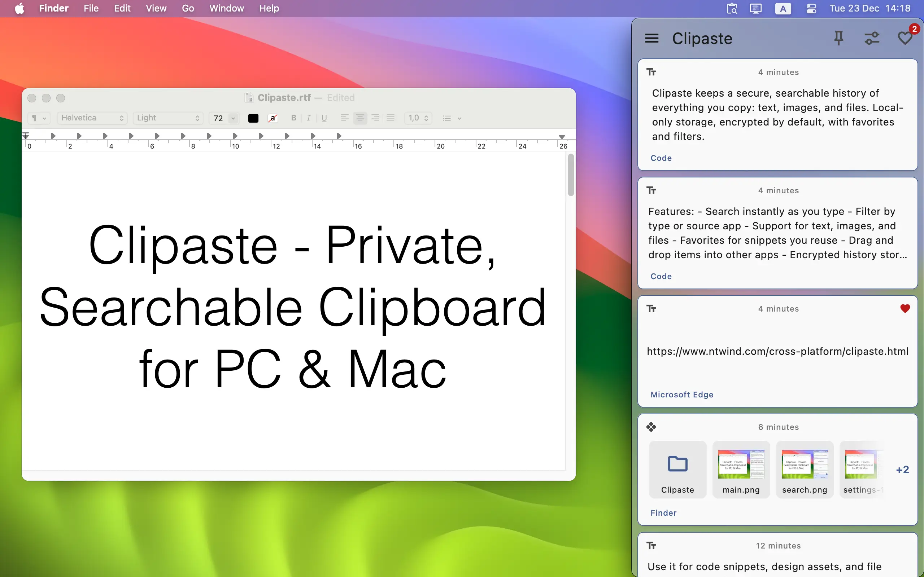
Task: Unfavorite the ntwind.com URL clip
Action: 904,309
